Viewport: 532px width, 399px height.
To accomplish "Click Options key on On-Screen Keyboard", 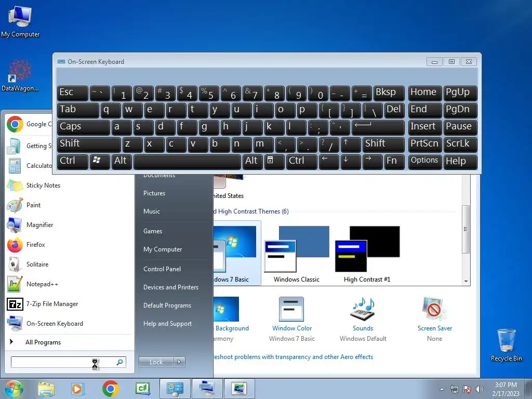I will click(x=425, y=161).
